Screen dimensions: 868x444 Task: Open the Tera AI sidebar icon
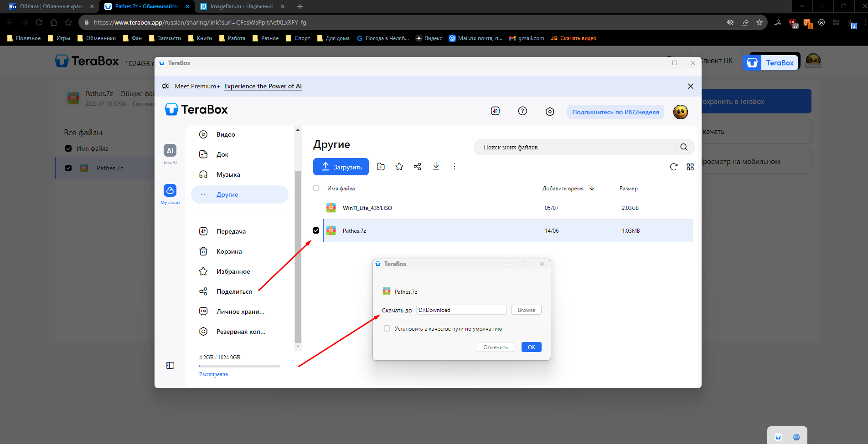coord(170,151)
